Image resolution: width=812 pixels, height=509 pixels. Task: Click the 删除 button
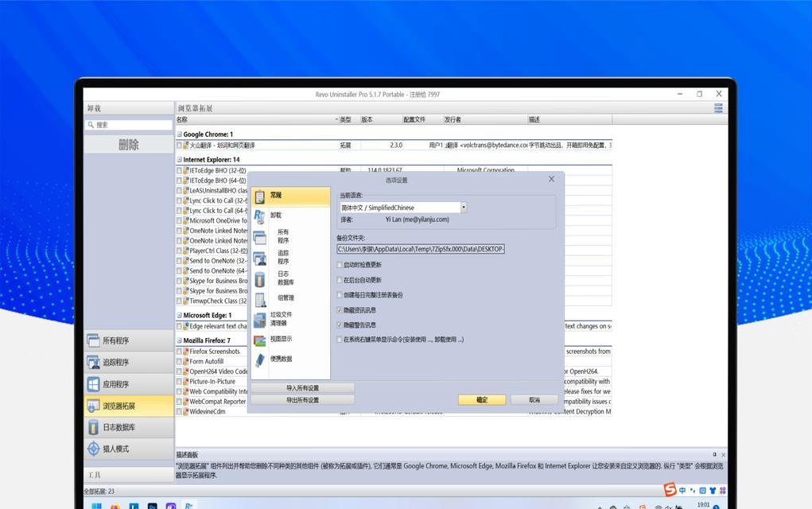[128, 145]
